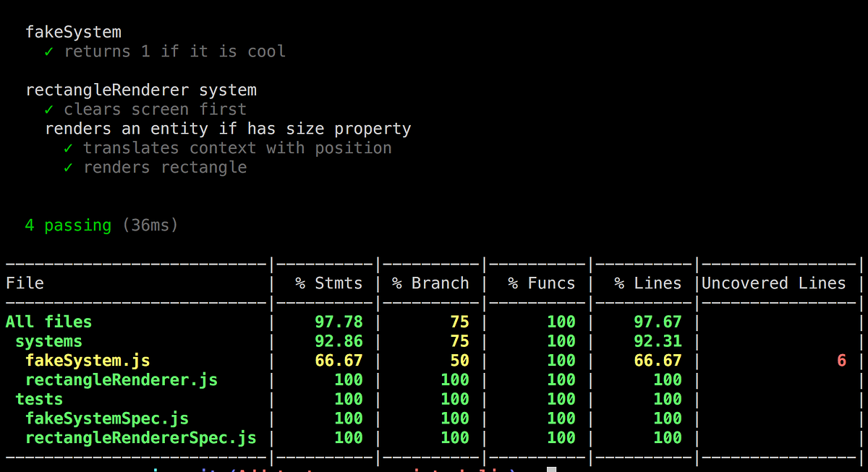The height and width of the screenshot is (472, 868).
Task: Click the green "4 passing" indicator
Action: click(68, 225)
